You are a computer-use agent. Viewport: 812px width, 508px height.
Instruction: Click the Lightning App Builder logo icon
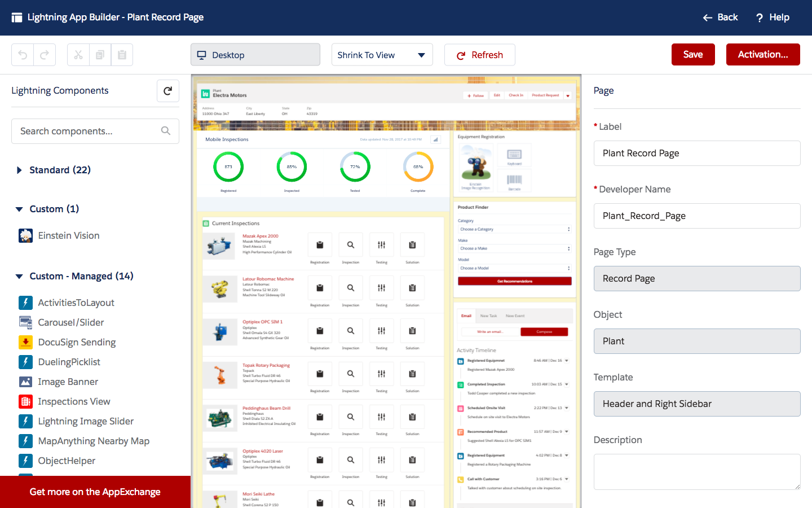click(x=17, y=17)
